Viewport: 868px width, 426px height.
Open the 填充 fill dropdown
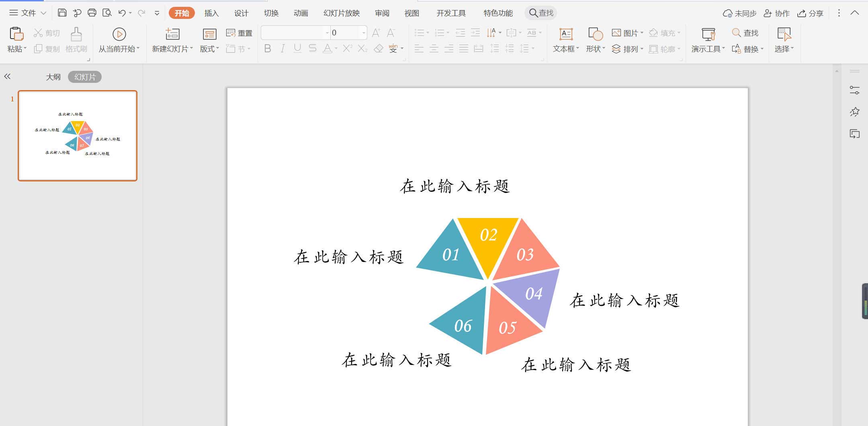coord(665,33)
